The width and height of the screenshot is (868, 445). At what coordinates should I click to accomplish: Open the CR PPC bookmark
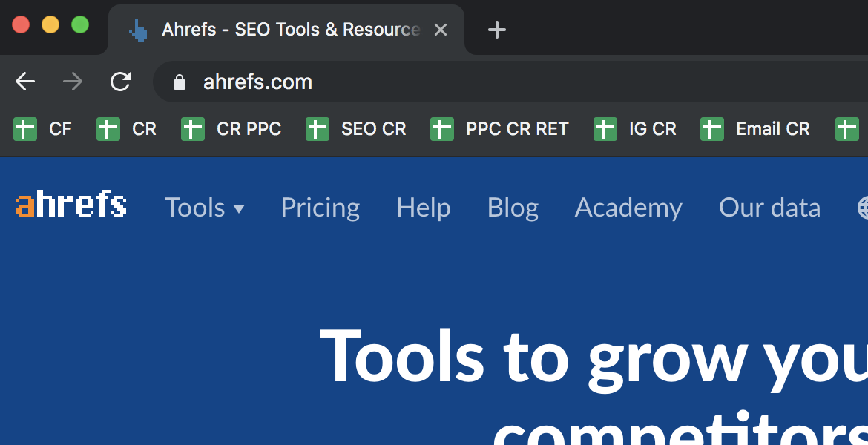pyautogui.click(x=231, y=129)
